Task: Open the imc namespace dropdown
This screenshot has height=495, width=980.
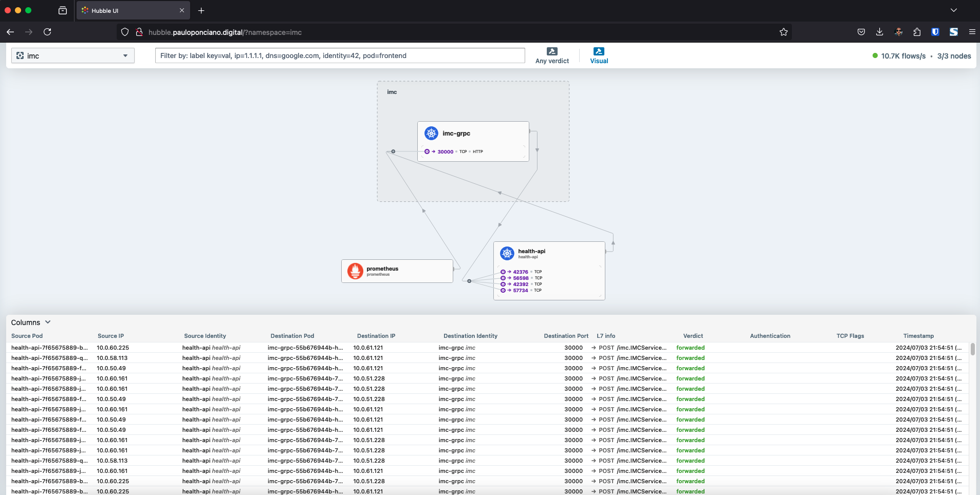Action: click(x=73, y=55)
